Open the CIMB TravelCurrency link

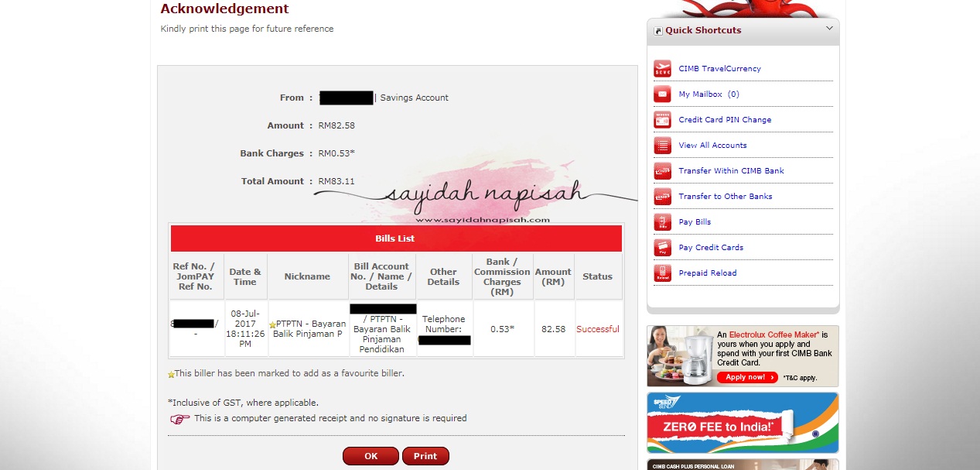(x=719, y=68)
